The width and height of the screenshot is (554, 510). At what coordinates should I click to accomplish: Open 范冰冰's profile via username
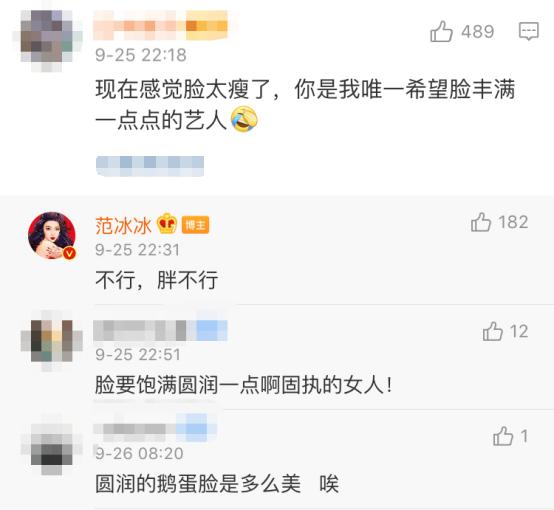click(x=123, y=225)
